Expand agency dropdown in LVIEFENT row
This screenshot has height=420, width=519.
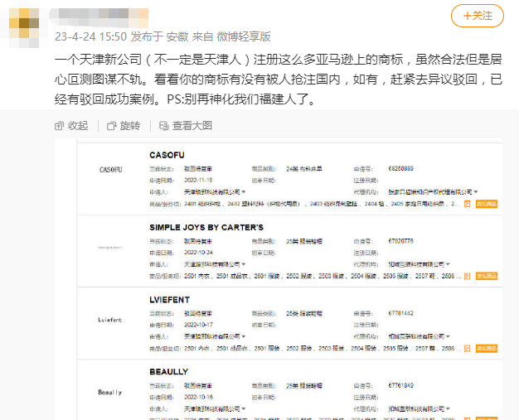tap(448, 336)
